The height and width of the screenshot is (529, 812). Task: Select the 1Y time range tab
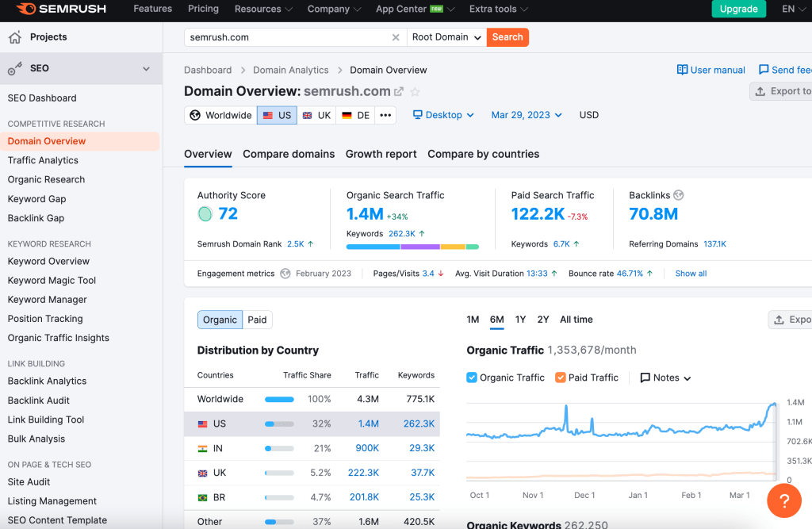[520, 320]
